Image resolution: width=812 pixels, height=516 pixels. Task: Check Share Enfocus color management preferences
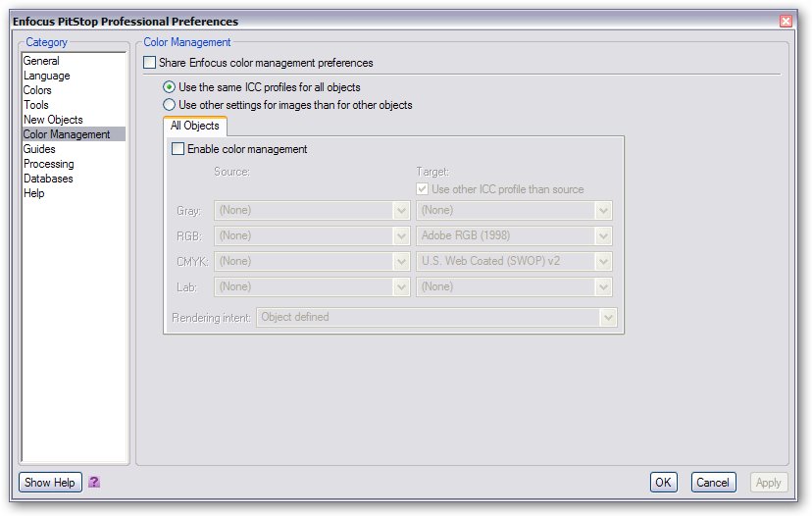149,63
